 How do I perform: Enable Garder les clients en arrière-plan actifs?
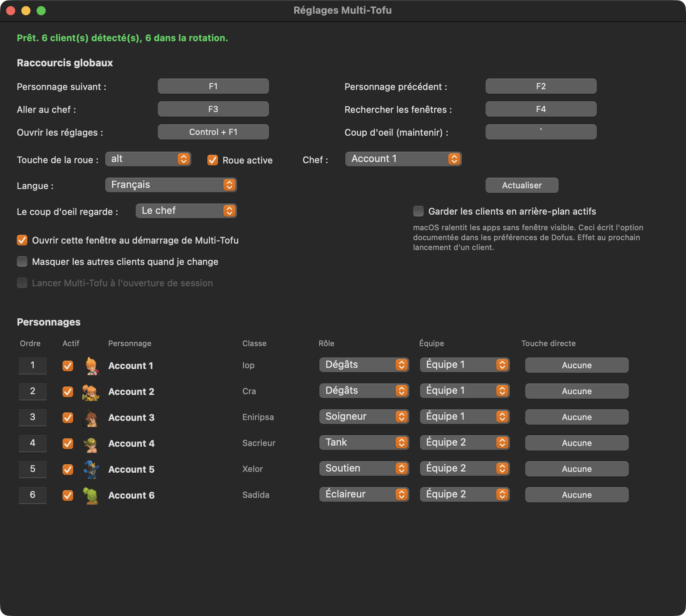[418, 211]
